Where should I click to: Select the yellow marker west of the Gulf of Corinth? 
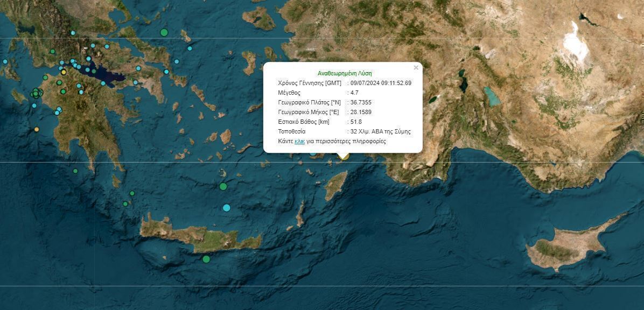[x=64, y=72]
